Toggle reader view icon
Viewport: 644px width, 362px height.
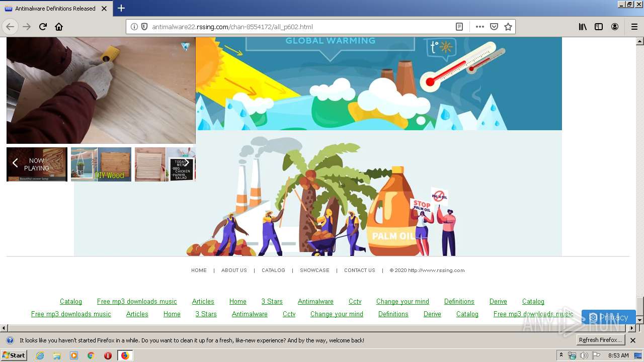[459, 27]
